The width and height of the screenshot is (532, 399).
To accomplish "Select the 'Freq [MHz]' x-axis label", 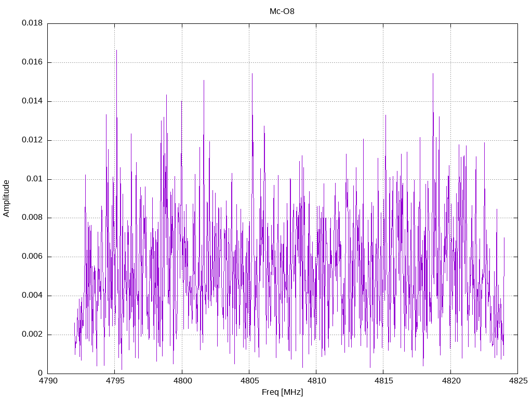I will [x=282, y=392].
